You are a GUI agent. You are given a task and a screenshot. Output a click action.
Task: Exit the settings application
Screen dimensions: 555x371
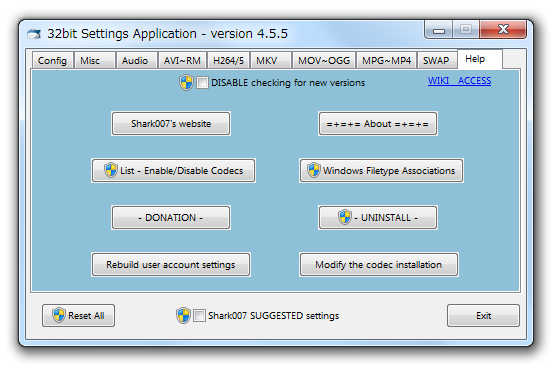[483, 315]
